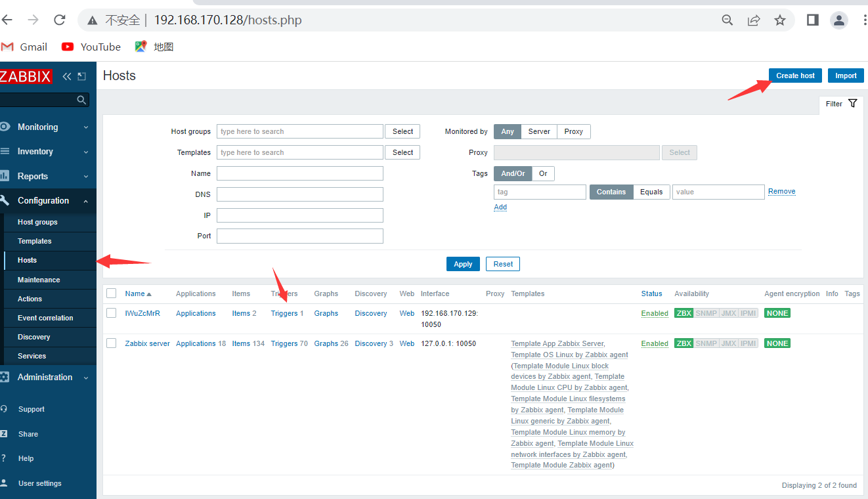Choose Equals tag operator

tap(651, 192)
